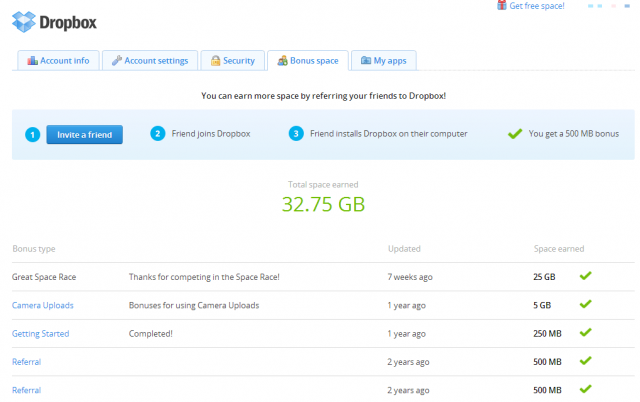Click the 25 GB space value

544,277
